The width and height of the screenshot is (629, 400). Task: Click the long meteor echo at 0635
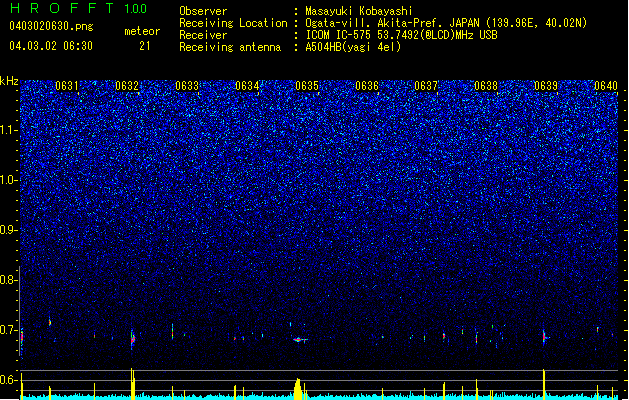pyautogui.click(x=300, y=340)
